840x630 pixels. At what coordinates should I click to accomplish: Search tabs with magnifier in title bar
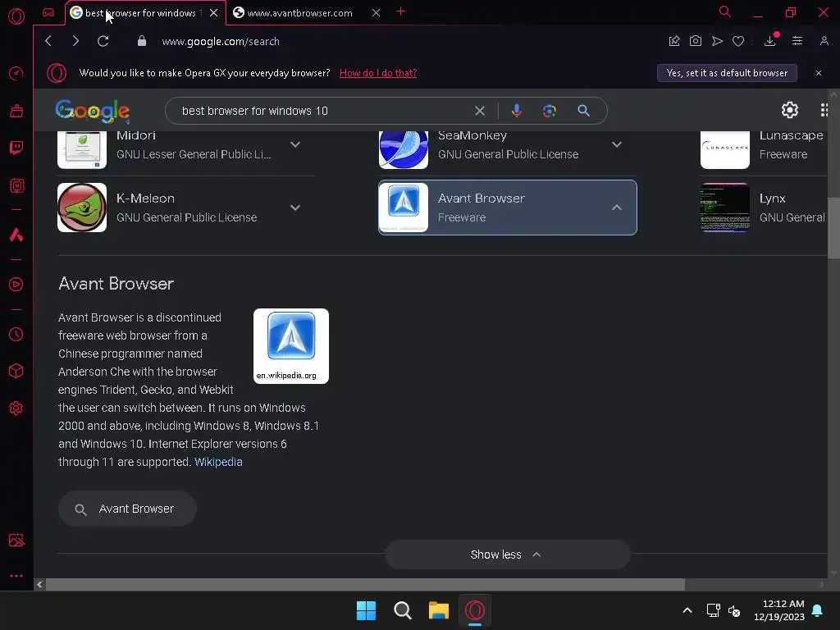pyautogui.click(x=725, y=11)
